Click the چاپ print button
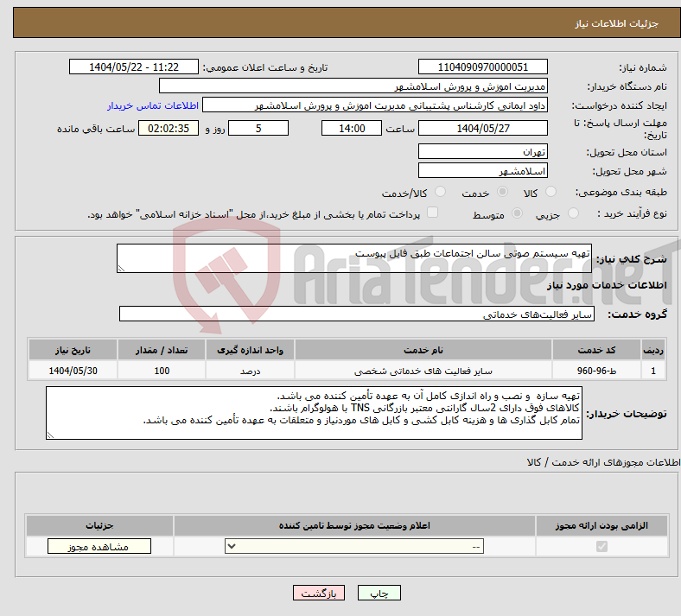681x616 pixels. (379, 593)
